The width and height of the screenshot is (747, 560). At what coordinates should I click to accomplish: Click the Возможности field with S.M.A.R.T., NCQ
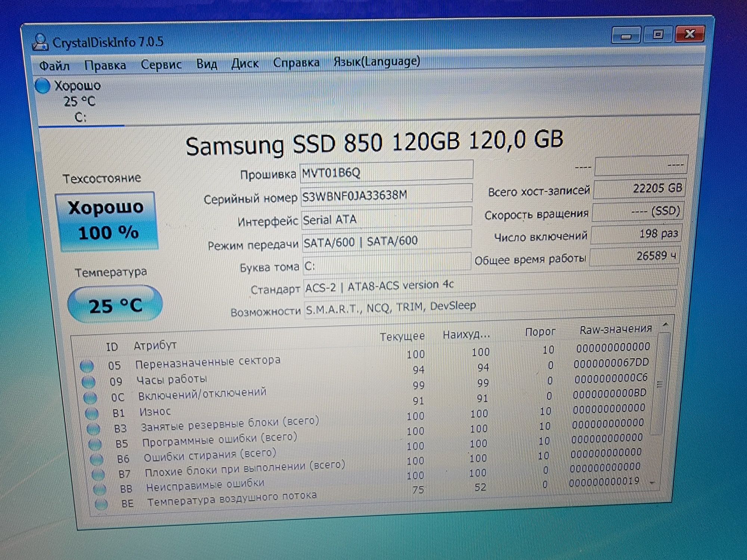click(490, 305)
